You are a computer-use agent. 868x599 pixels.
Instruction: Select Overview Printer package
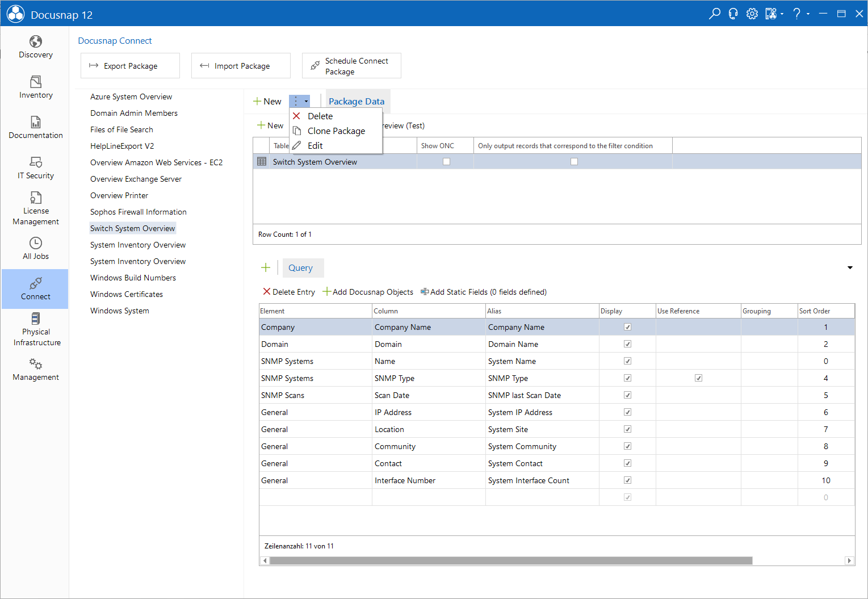click(x=119, y=195)
